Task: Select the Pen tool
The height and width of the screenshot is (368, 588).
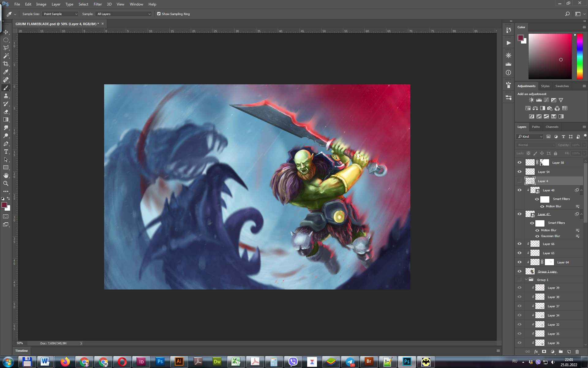Action: 6,144
